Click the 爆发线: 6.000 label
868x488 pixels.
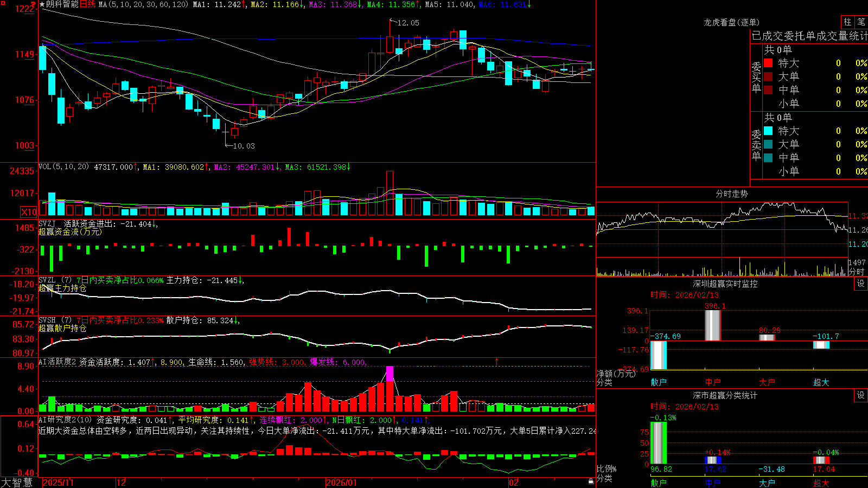click(337, 362)
